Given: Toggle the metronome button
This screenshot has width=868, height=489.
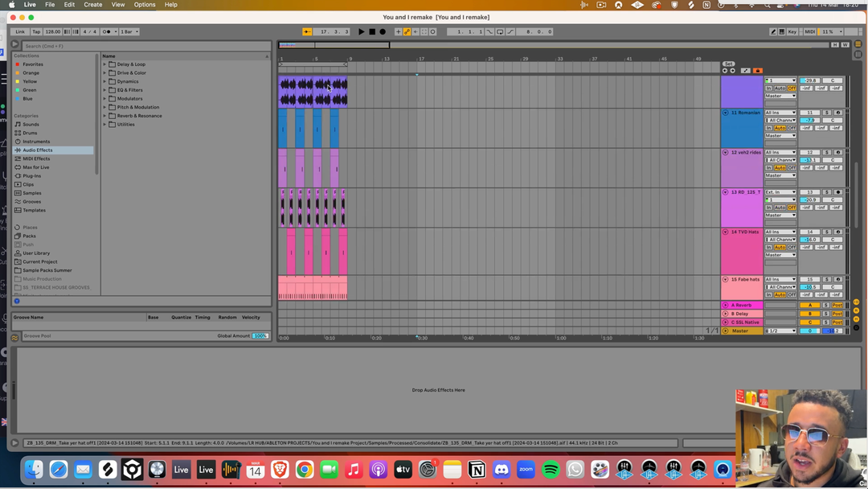Looking at the screenshot, I should [x=107, y=32].
